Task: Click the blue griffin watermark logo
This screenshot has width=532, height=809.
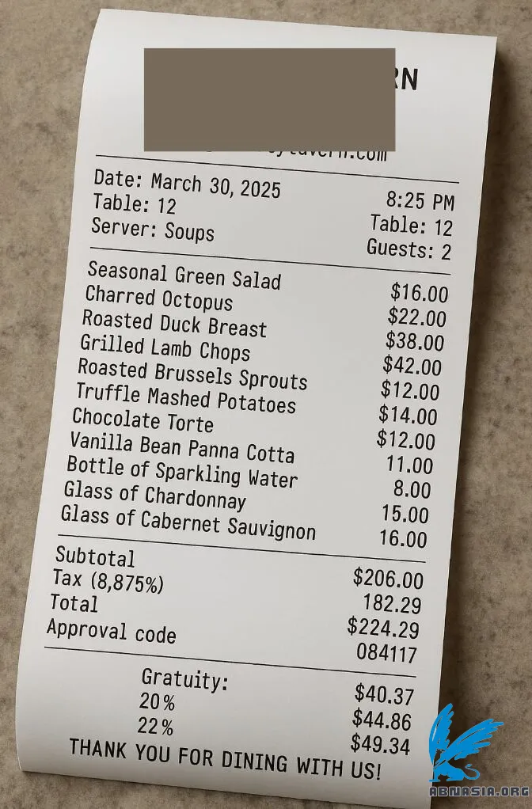Action: click(465, 743)
